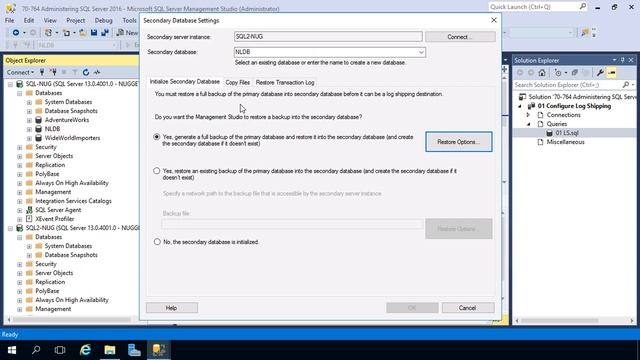Refresh the Object Explorer tree
This screenshot has height=360, width=640.
86,72
